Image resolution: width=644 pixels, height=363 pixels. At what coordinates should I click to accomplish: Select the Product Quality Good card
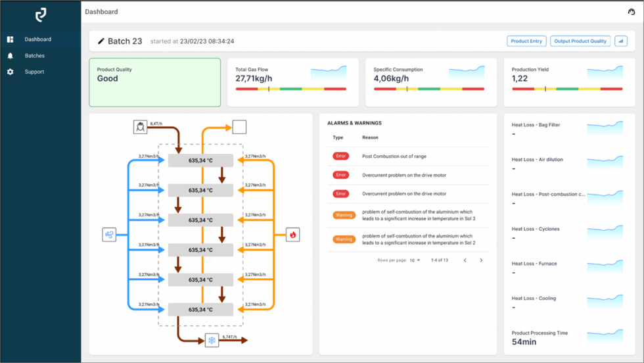tap(155, 82)
